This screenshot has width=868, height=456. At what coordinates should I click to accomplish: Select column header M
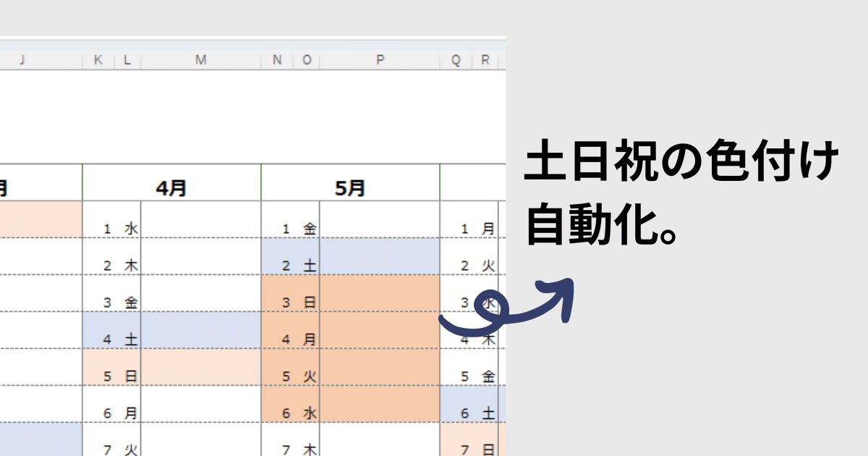click(200, 60)
